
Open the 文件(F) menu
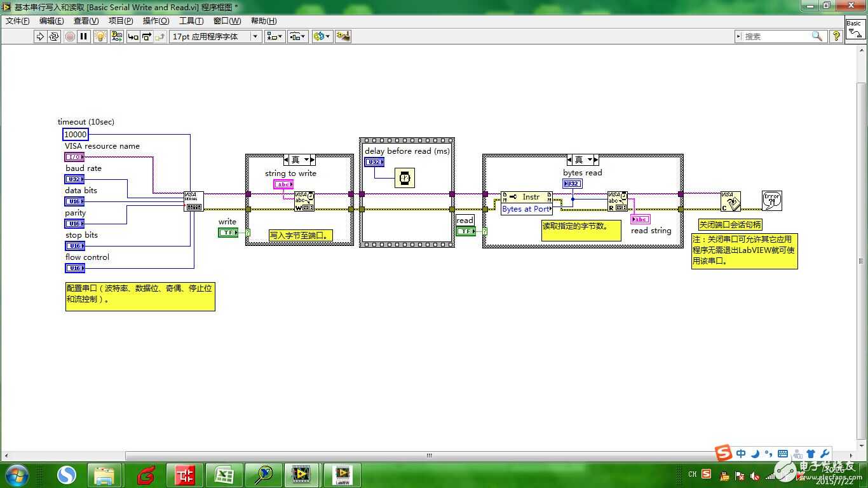point(18,20)
